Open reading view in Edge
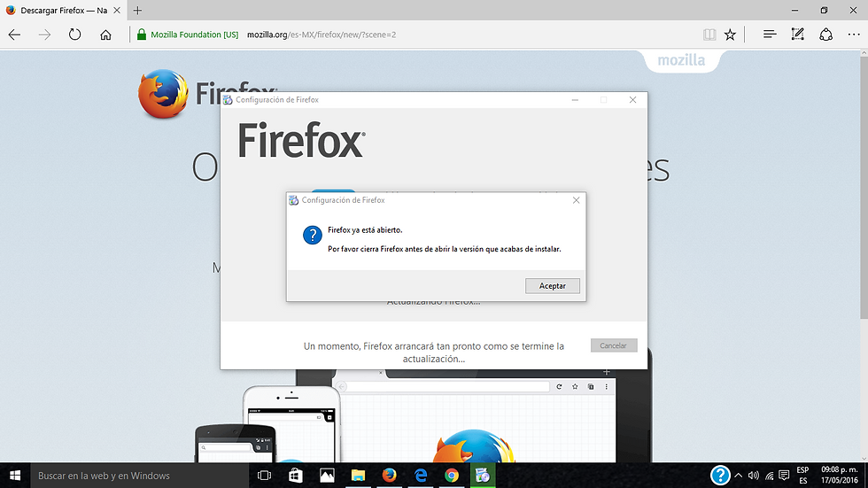The image size is (868, 488). [709, 35]
